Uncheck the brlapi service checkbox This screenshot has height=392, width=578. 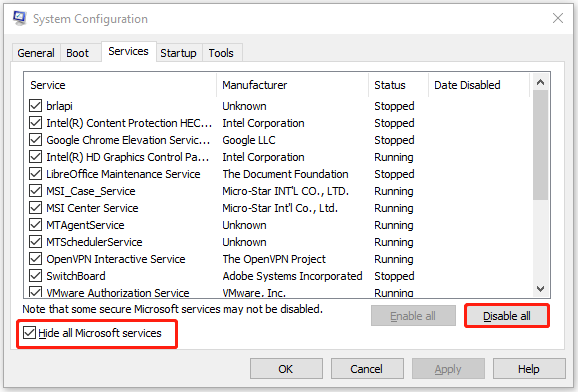35,106
